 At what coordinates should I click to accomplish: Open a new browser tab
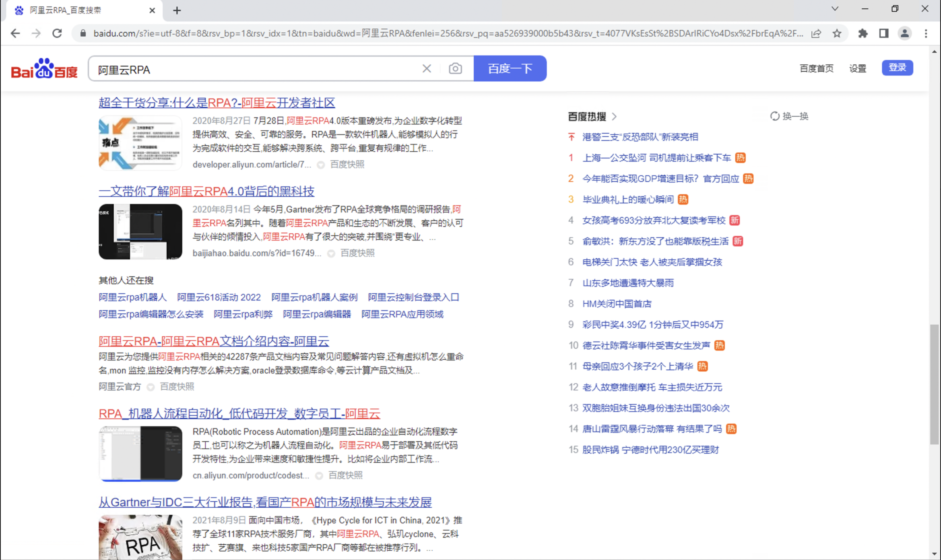pyautogui.click(x=177, y=10)
